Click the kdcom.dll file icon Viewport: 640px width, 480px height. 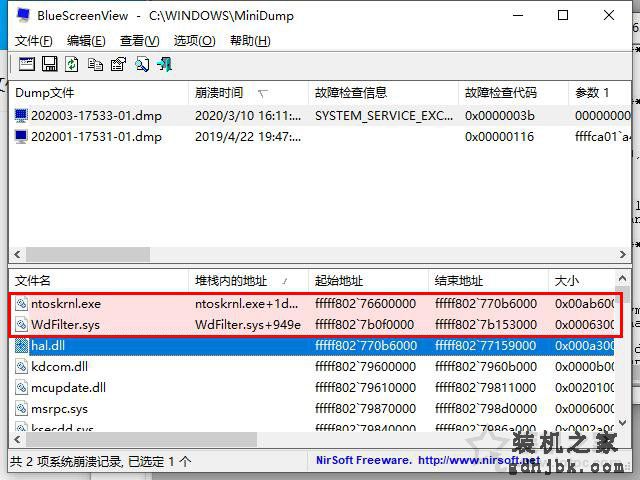tap(21, 367)
